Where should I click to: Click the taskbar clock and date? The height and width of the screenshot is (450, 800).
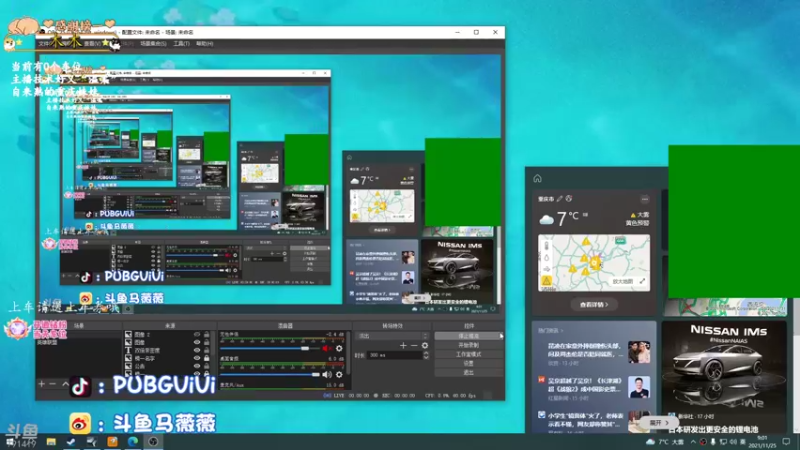coord(762,442)
